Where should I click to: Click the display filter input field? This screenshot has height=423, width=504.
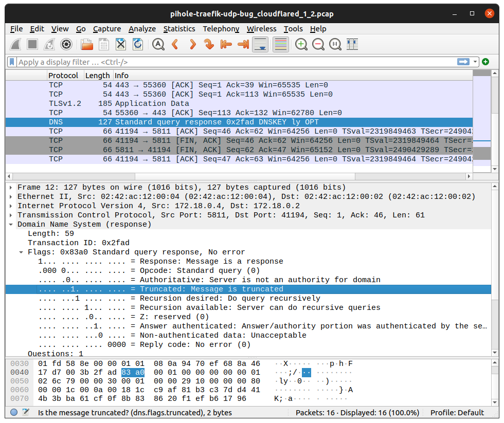236,62
